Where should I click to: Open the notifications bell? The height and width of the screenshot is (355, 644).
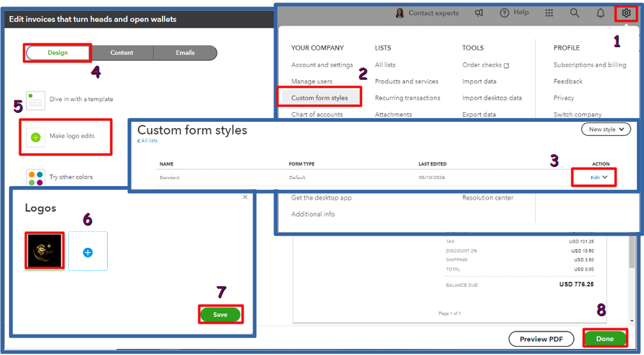click(x=600, y=13)
